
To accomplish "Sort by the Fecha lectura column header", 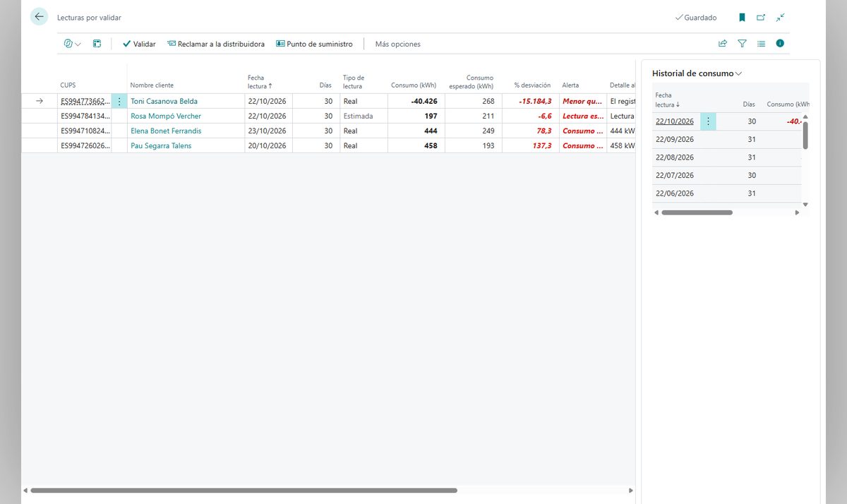I will pos(260,82).
